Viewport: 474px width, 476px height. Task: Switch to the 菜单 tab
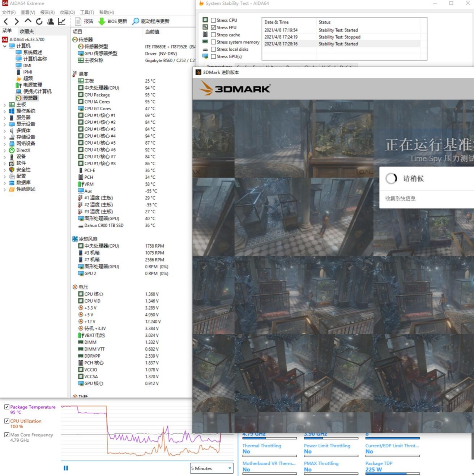[7, 31]
